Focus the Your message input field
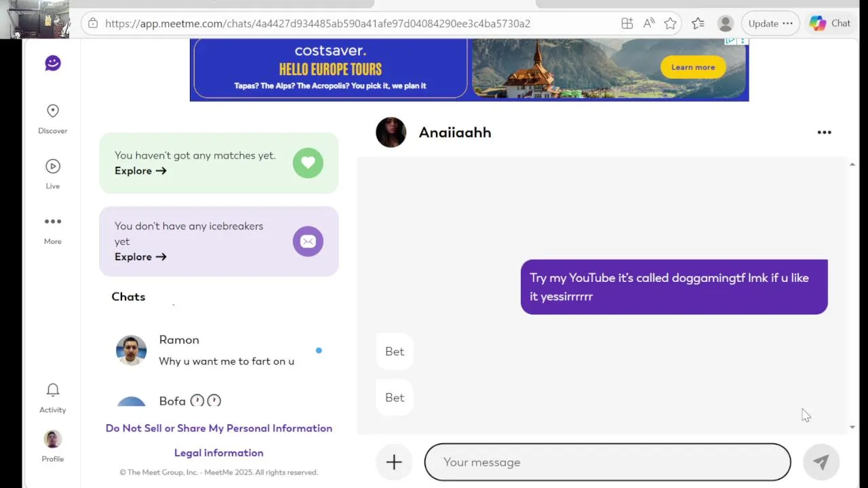 coord(608,462)
